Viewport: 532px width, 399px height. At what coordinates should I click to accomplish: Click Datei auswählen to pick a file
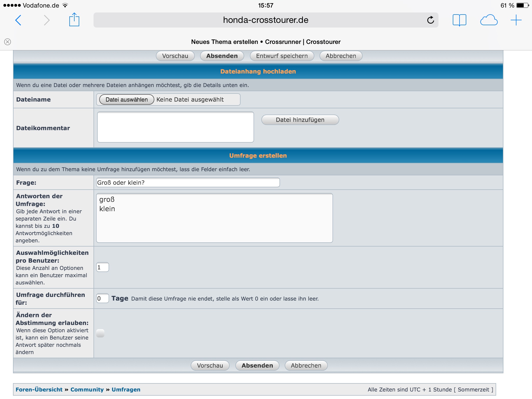pos(127,99)
